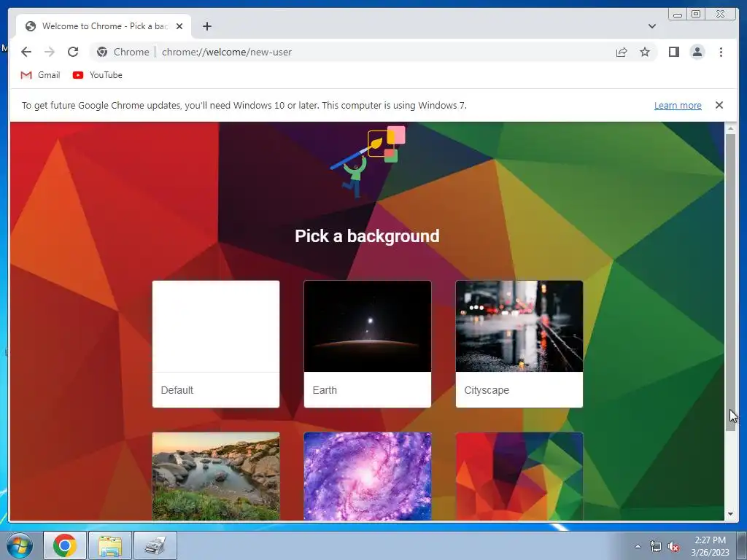This screenshot has width=747, height=560.
Task: Click the Learn more link
Action: (678, 105)
